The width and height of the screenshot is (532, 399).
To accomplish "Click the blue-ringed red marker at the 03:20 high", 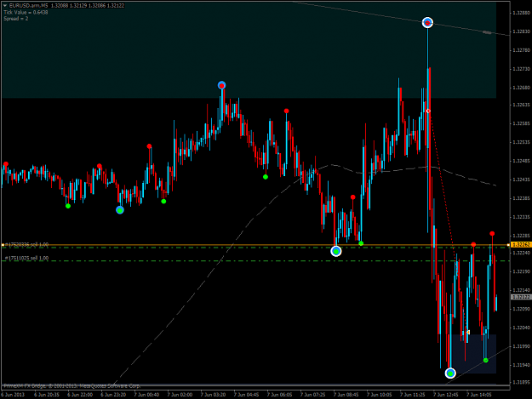I will [x=221, y=85].
